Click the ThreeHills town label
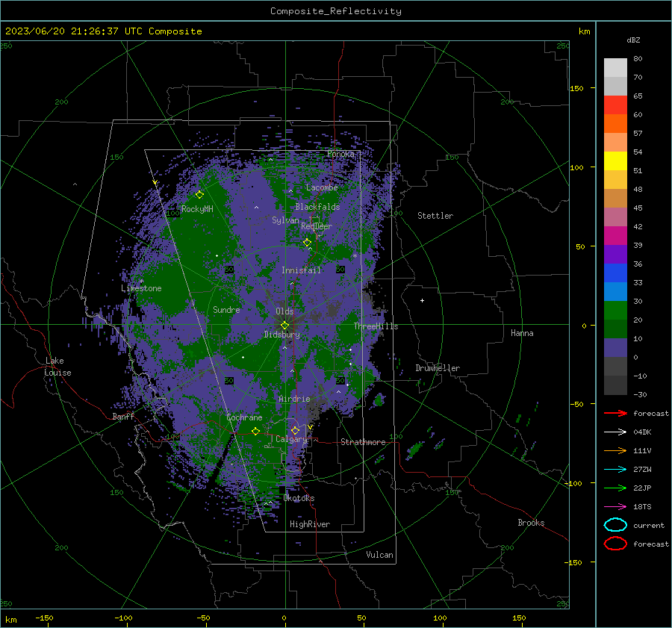Screen dimensions: 672x628 (x=376, y=326)
